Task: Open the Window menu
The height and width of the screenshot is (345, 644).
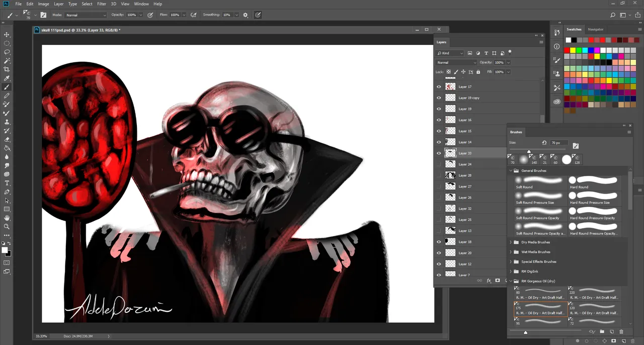Action: 141,4
